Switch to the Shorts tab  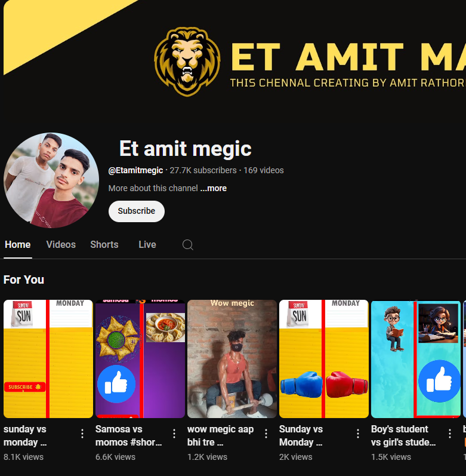click(x=104, y=245)
